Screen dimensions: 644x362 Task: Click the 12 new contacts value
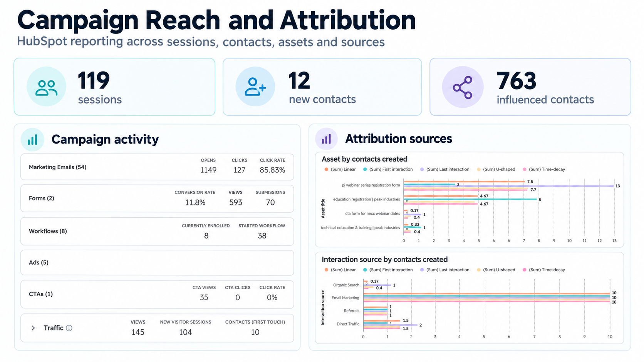[x=299, y=81]
